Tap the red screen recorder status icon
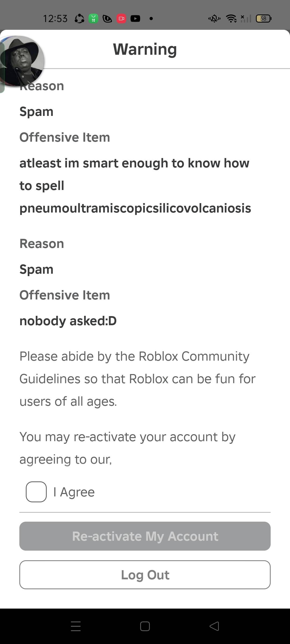Viewport: 290px width, 644px height. coord(121,19)
